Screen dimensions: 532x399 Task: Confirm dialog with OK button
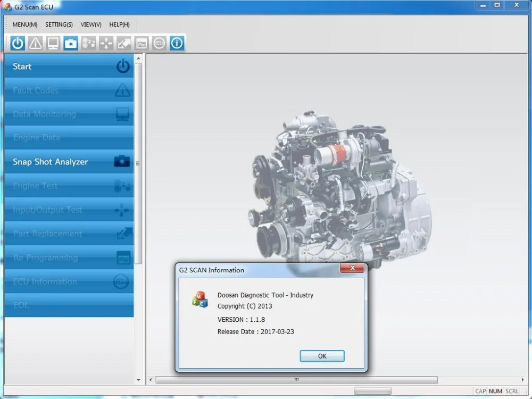point(322,356)
